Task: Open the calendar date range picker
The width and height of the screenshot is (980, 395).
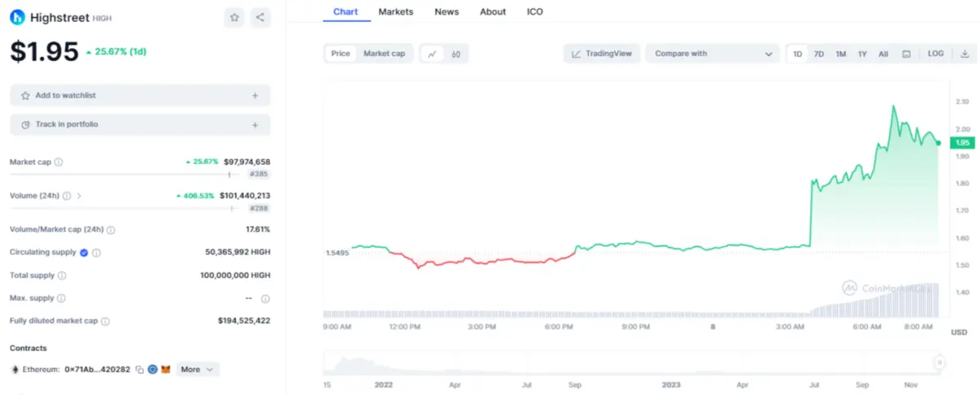Action: coord(906,54)
